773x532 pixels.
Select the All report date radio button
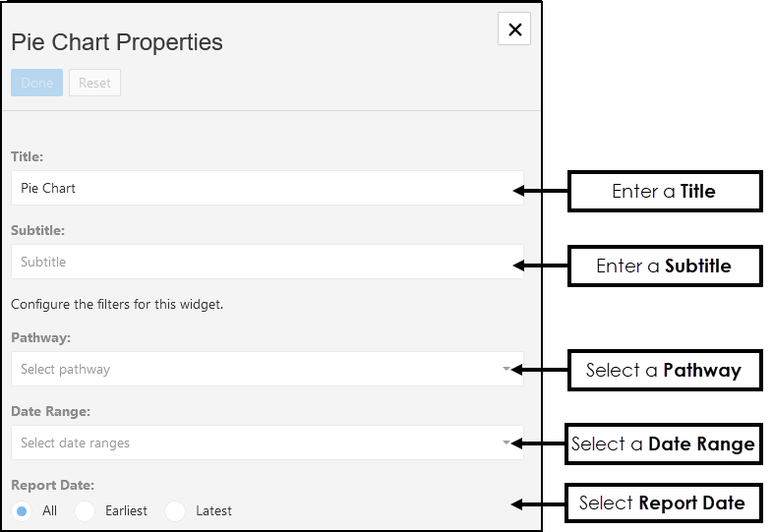coord(23,510)
